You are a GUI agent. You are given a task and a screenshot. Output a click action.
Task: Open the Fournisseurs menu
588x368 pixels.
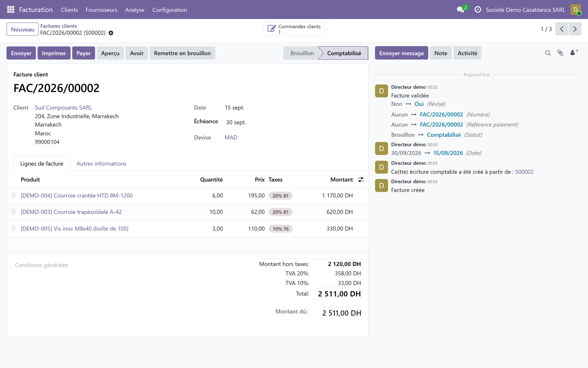click(101, 10)
